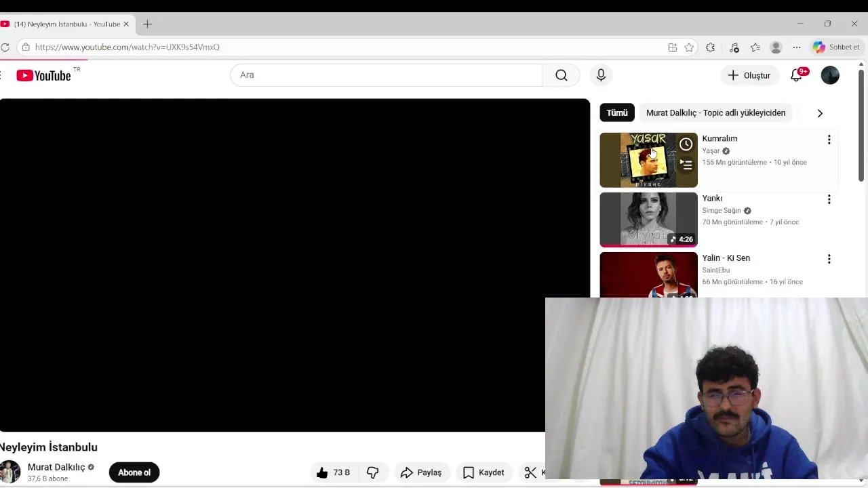This screenshot has width=868, height=488.
Task: Click the black video player area
Action: (295, 265)
